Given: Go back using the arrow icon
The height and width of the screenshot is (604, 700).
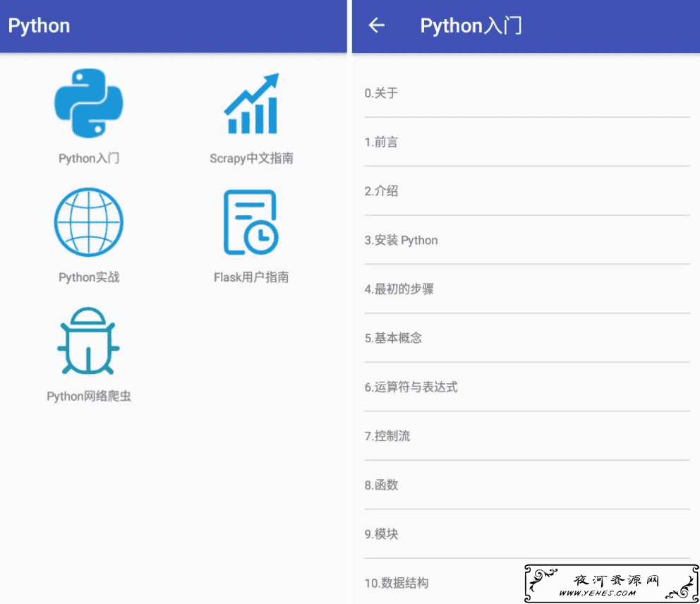Looking at the screenshot, I should 376,25.
